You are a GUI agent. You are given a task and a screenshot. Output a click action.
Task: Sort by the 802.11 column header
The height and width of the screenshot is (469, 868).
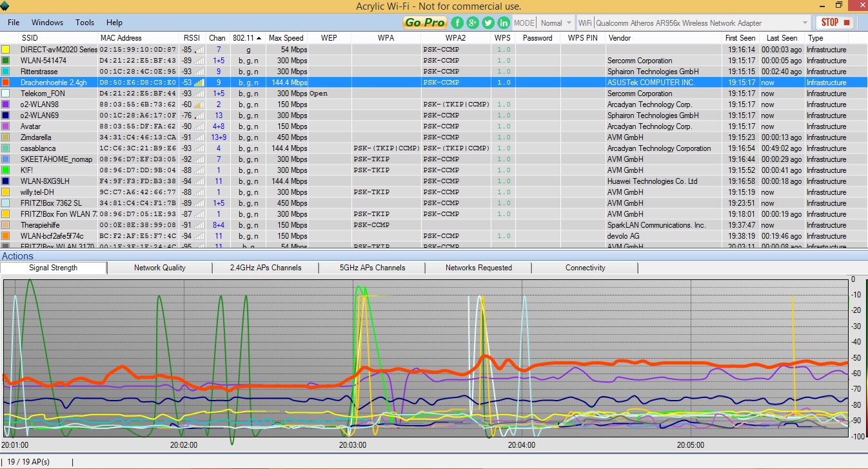coord(248,38)
